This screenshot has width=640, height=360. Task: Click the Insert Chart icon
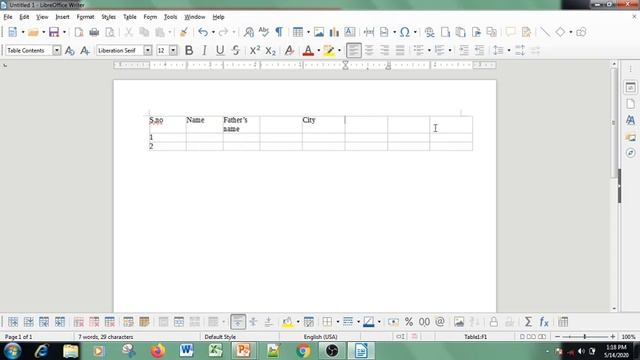[334, 32]
